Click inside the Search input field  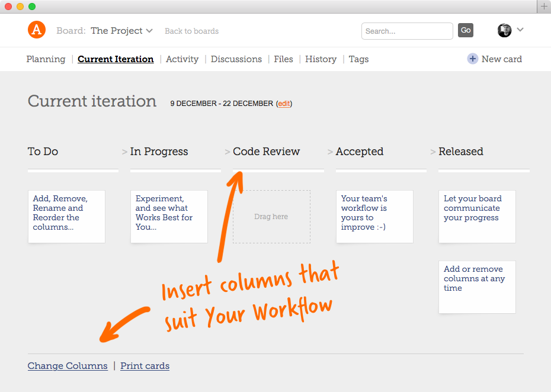coord(406,31)
